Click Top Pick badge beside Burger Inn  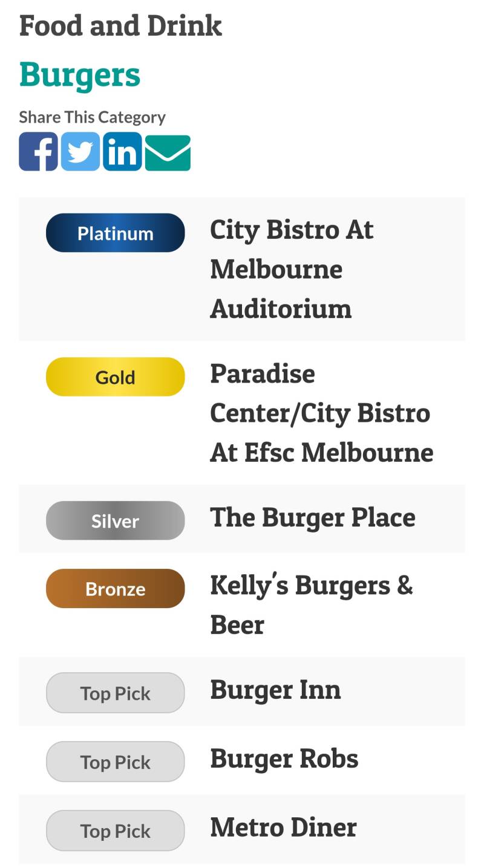point(115,693)
